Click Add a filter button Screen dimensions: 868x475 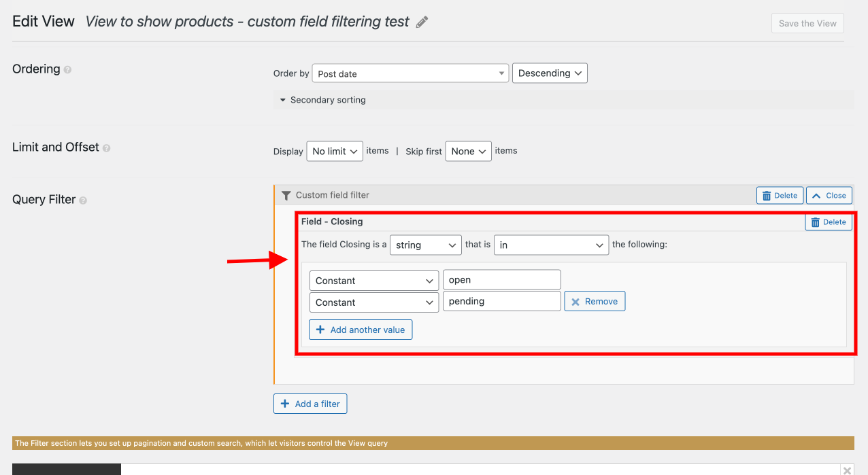tap(310, 403)
